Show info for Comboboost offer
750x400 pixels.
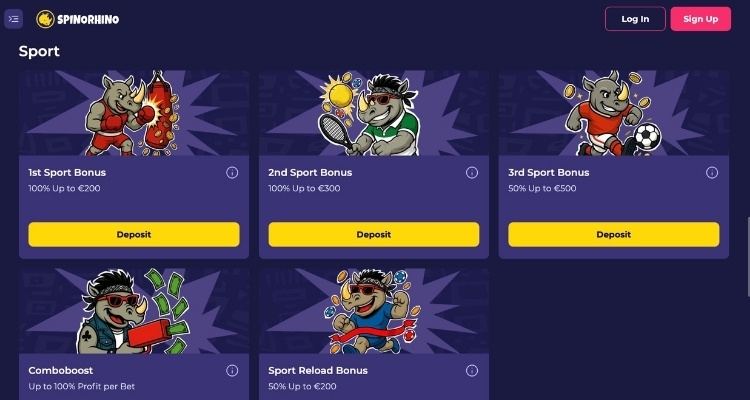click(232, 371)
